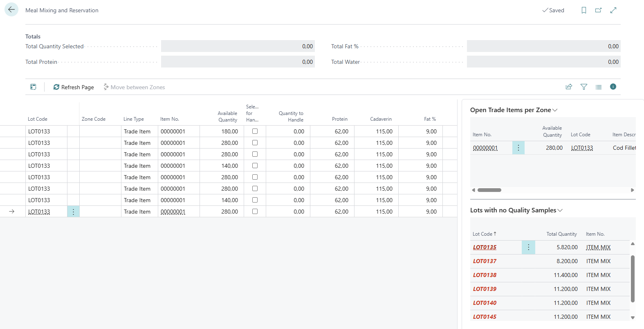The width and height of the screenshot is (644, 329).
Task: Click Move between Zones action
Action: click(x=134, y=87)
